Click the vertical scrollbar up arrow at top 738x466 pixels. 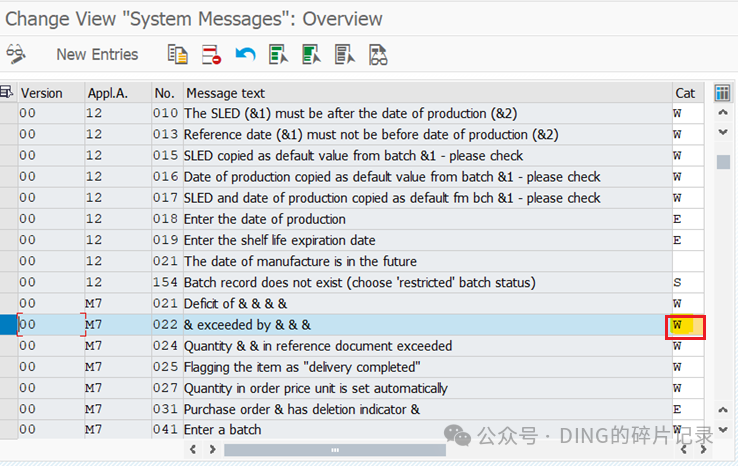click(723, 112)
